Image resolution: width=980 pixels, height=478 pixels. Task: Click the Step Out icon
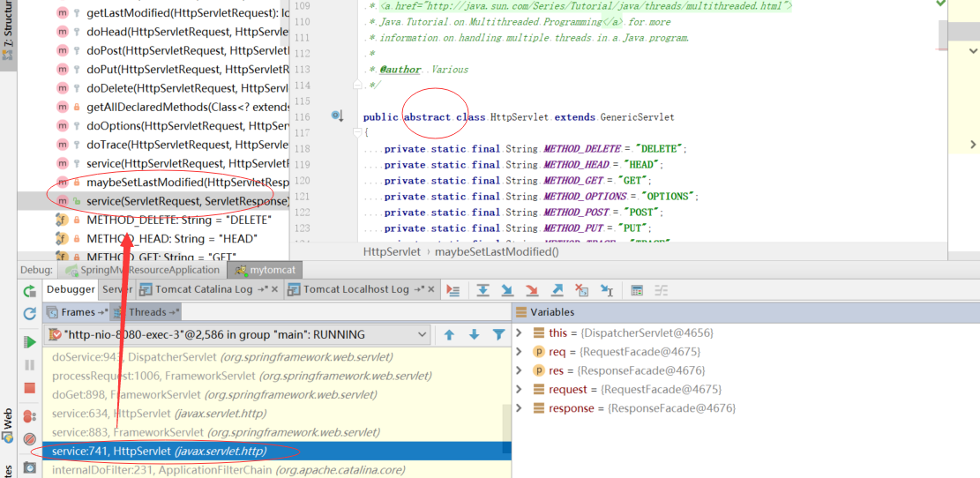click(x=557, y=290)
